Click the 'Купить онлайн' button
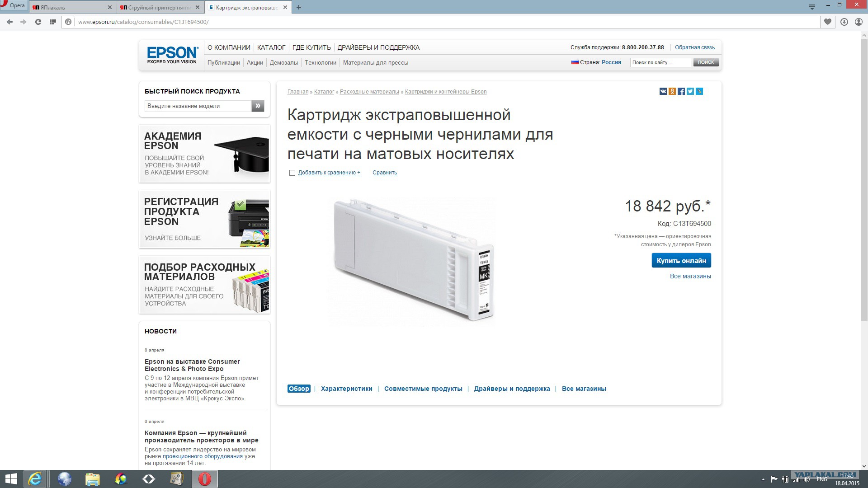Viewport: 868px width, 488px height. [x=681, y=260]
